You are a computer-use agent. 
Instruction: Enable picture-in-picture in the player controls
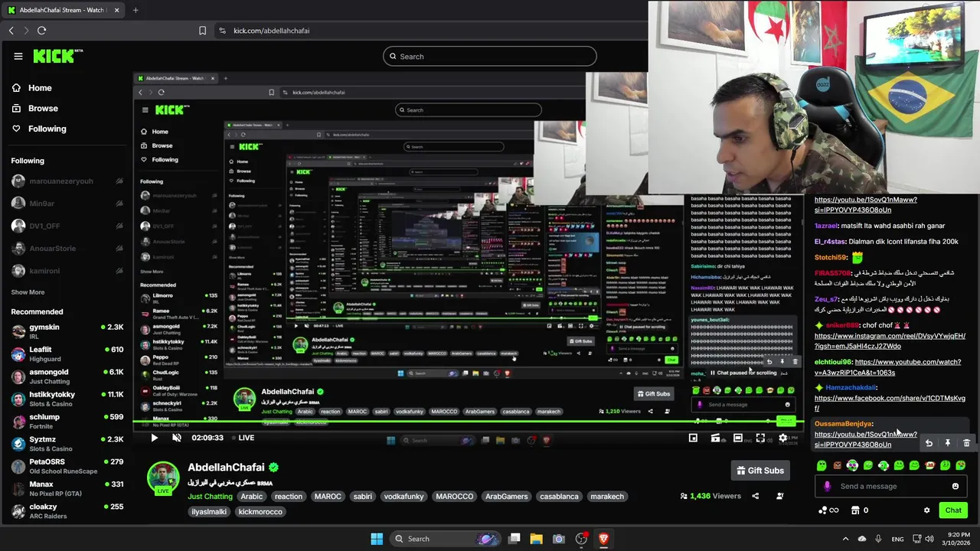pyautogui.click(x=693, y=438)
